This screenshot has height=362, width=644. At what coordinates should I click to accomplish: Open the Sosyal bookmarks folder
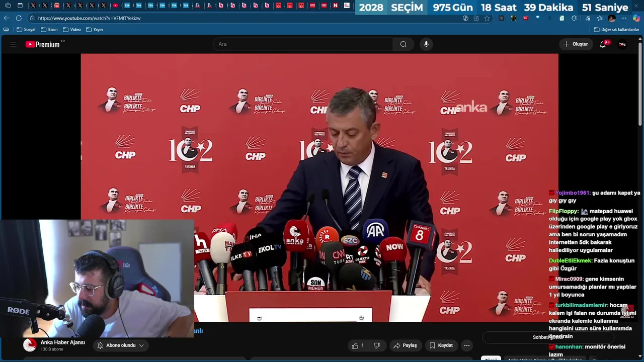(26, 30)
